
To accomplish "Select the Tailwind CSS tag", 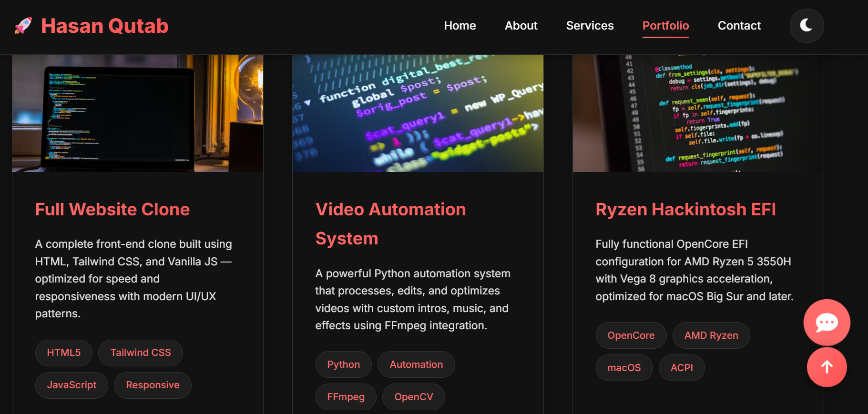I will click(x=140, y=353).
